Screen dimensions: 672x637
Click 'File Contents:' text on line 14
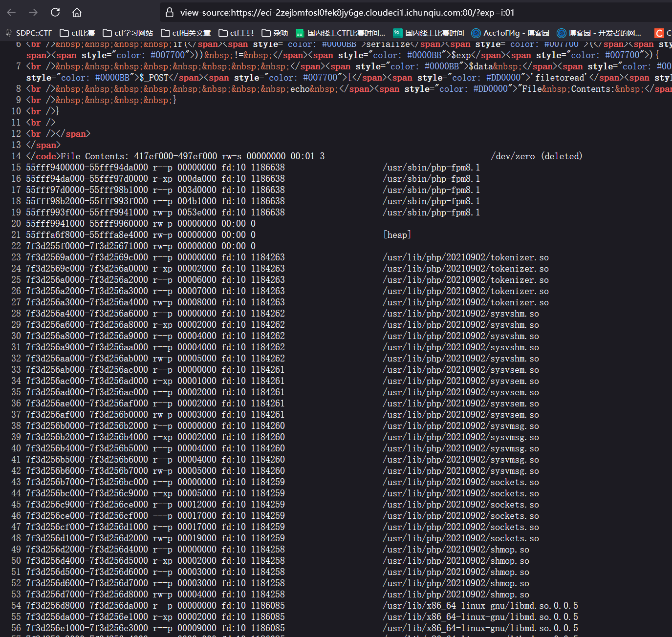tap(95, 156)
